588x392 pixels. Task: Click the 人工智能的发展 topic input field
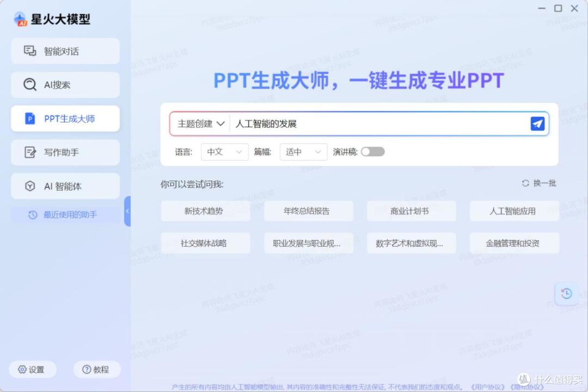point(379,124)
